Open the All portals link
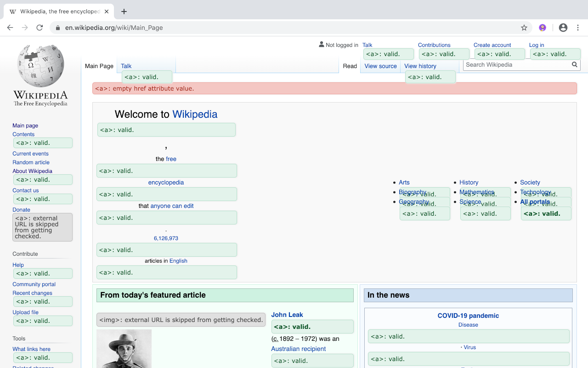Screen dimensions: 588x368 535,202
